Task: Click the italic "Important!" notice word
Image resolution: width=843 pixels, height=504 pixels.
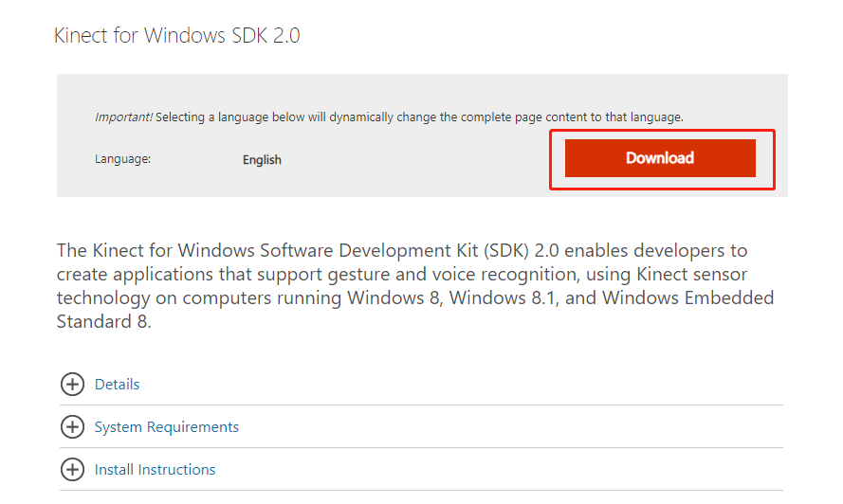Action: [123, 117]
